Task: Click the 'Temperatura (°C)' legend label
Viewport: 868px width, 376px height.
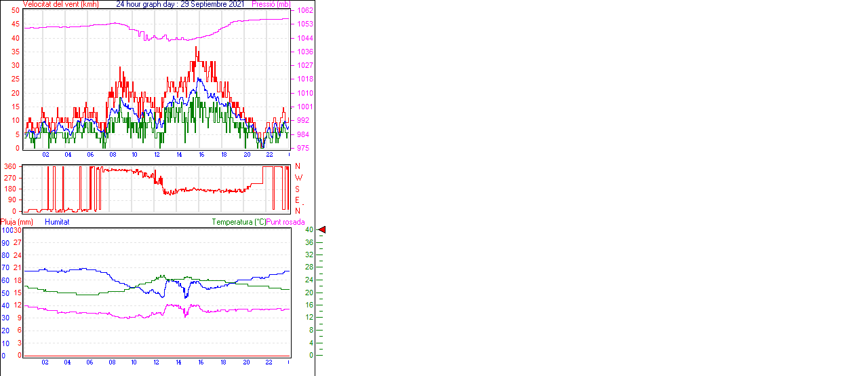Action: click(x=239, y=222)
